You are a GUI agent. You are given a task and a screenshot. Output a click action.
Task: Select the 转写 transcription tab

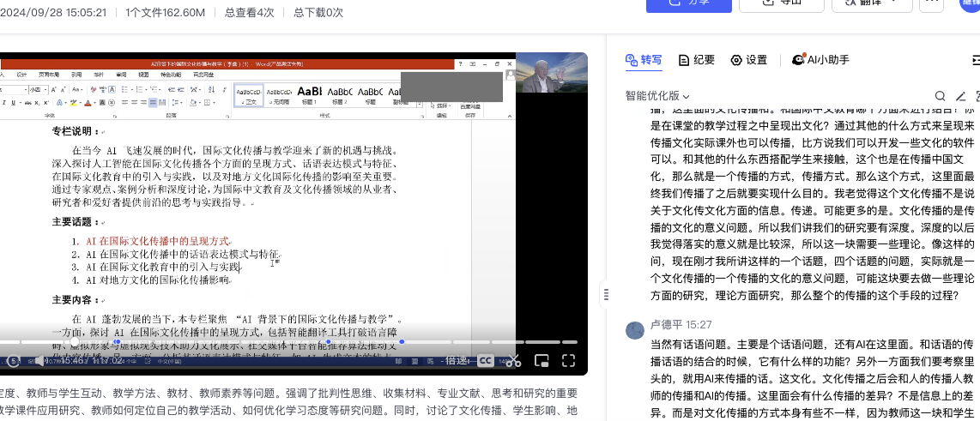644,60
